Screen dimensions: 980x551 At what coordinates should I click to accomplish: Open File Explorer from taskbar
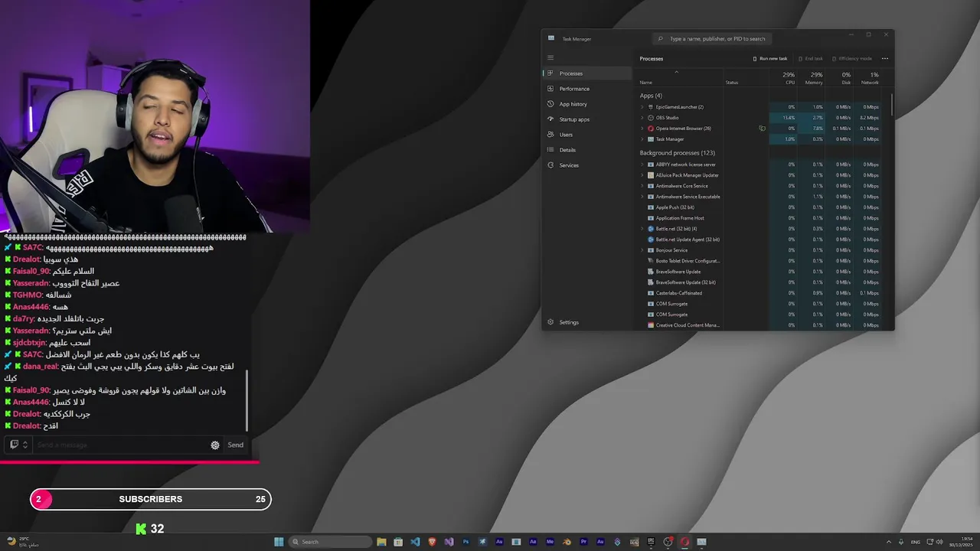click(381, 542)
